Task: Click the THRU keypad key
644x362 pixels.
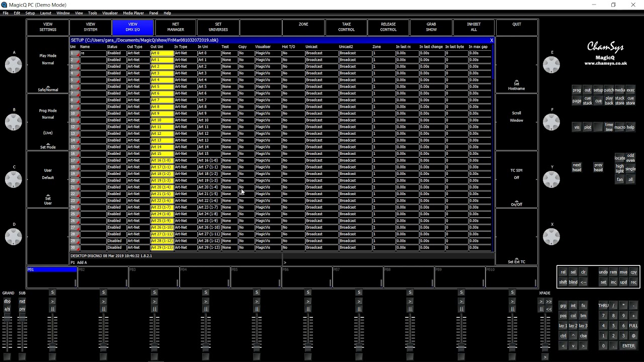Action: (x=603, y=306)
